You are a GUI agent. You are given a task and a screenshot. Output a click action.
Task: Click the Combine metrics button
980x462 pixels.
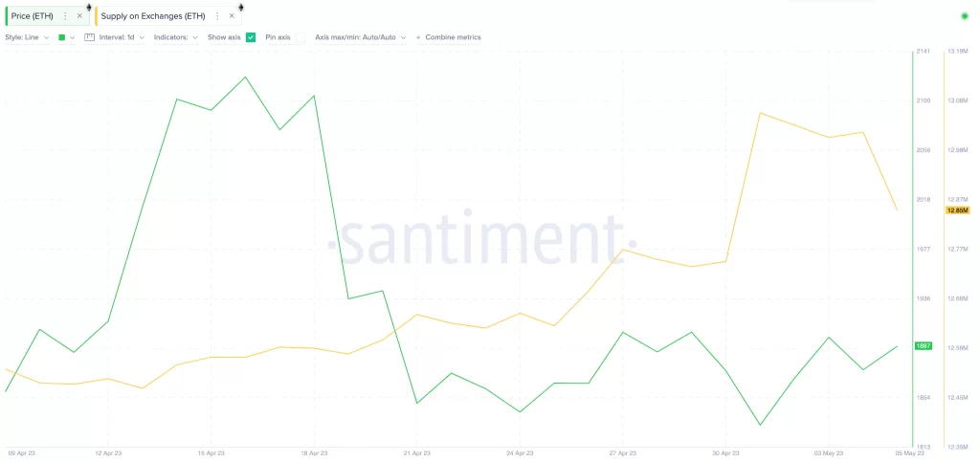449,37
